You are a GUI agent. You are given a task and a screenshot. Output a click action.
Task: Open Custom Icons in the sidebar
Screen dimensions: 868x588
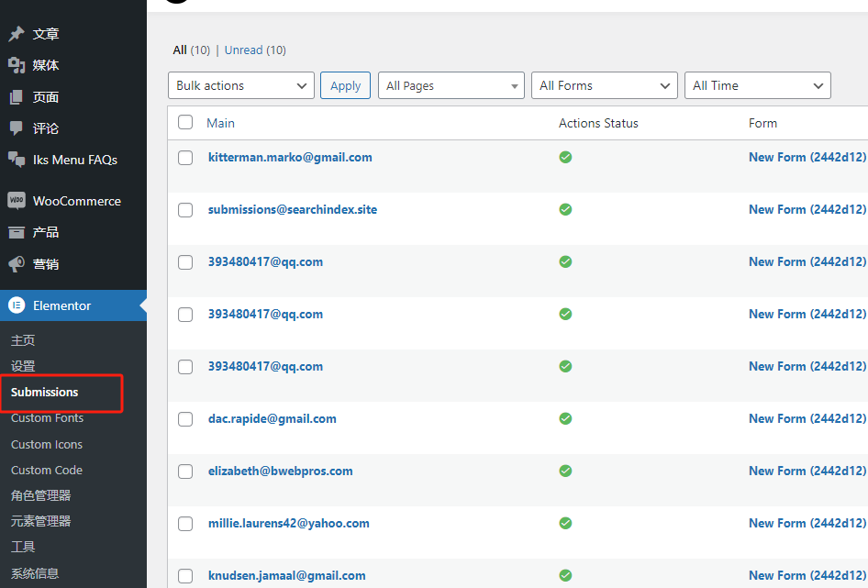pyautogui.click(x=47, y=444)
